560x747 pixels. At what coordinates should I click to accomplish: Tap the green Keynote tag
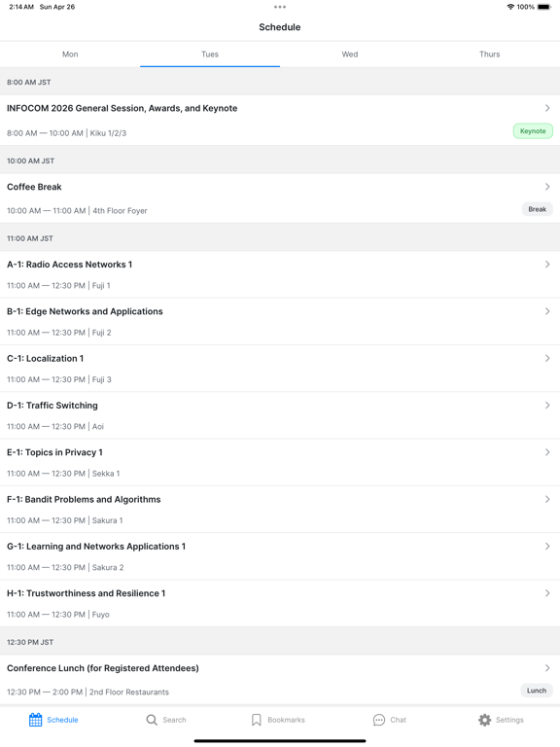click(533, 131)
